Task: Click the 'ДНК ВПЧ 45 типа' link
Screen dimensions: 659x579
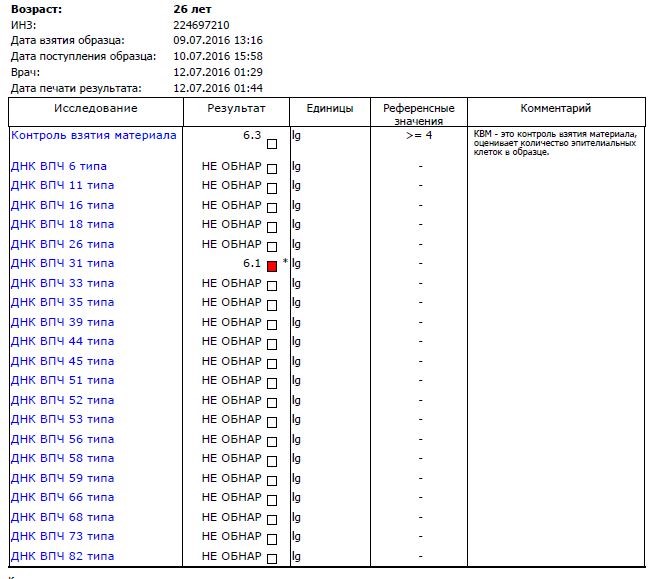Action: pos(62,361)
